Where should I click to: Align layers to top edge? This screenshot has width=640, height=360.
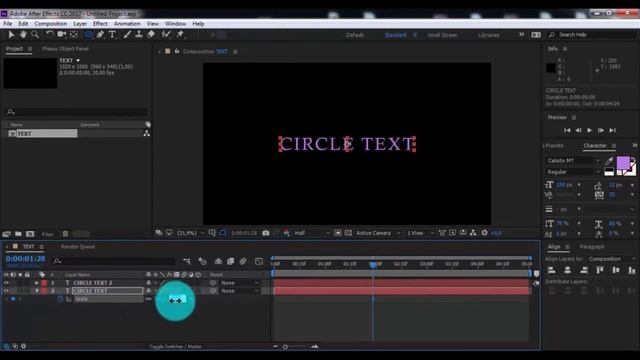point(600,270)
